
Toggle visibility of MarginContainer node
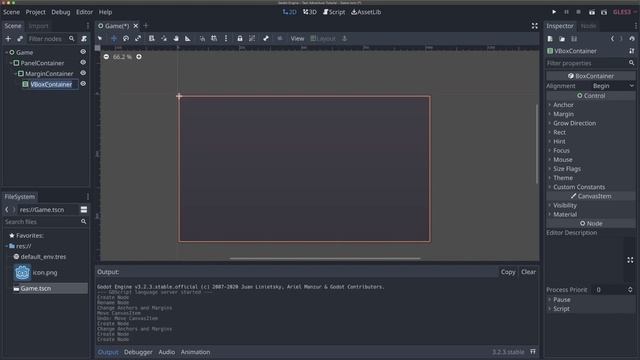click(x=83, y=73)
